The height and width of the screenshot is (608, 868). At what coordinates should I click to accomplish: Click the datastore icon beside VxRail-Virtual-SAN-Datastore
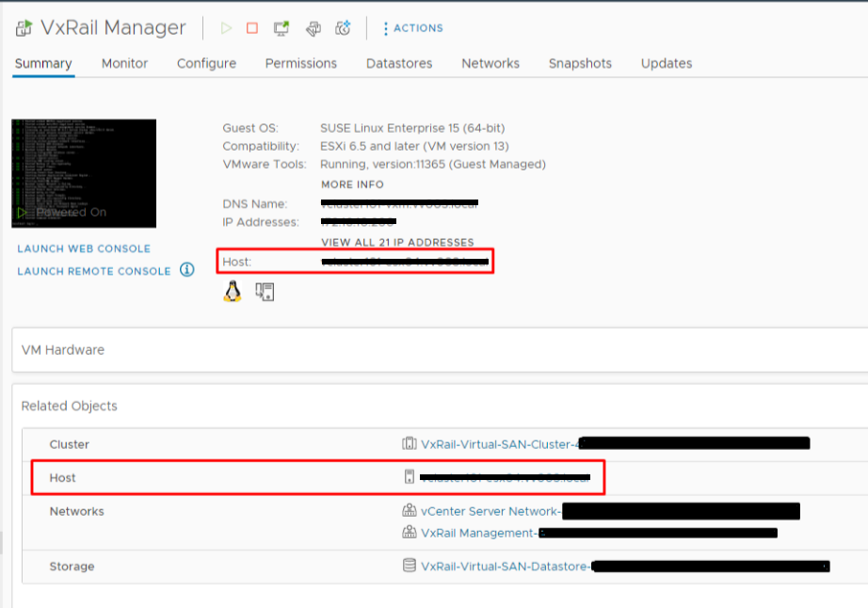click(x=409, y=566)
